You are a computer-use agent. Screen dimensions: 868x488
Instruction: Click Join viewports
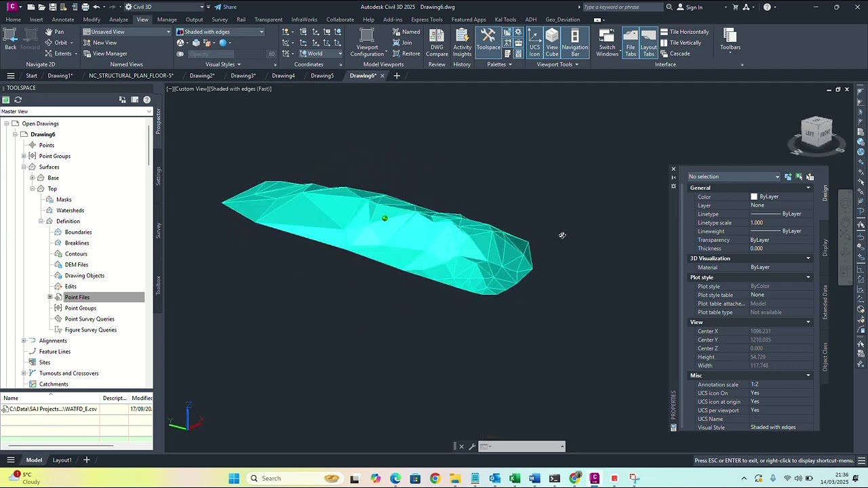tap(401, 43)
